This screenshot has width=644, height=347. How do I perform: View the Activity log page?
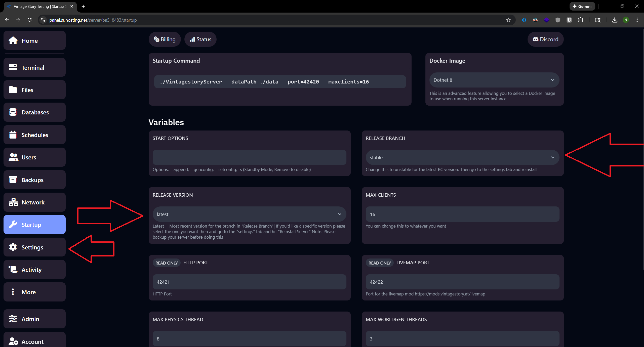(34, 270)
